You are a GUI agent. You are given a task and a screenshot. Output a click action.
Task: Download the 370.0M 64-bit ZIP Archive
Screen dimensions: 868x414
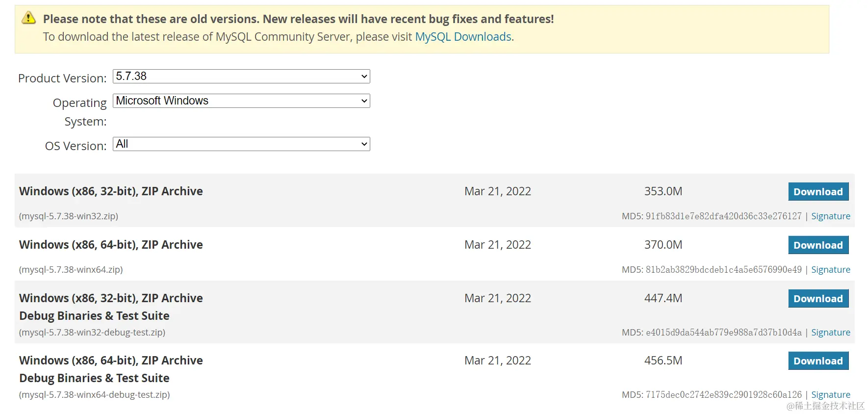(817, 245)
